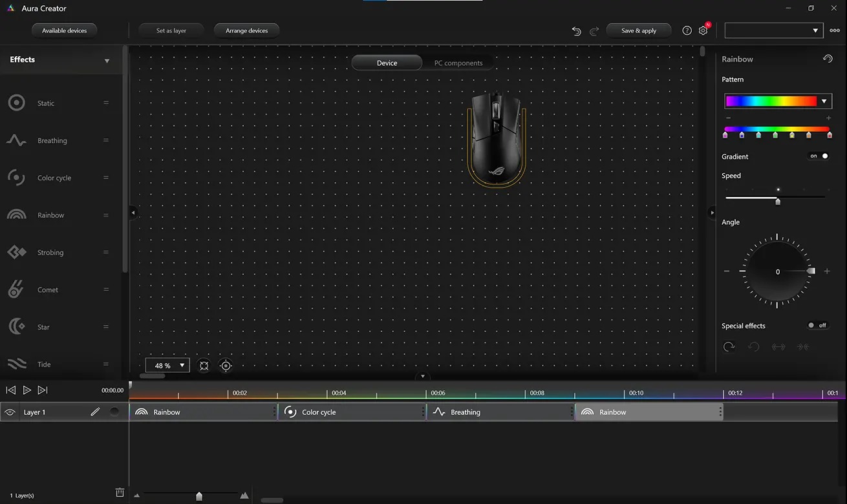This screenshot has height=504, width=847.
Task: Open the profile dropdown in top bar
Action: (774, 30)
